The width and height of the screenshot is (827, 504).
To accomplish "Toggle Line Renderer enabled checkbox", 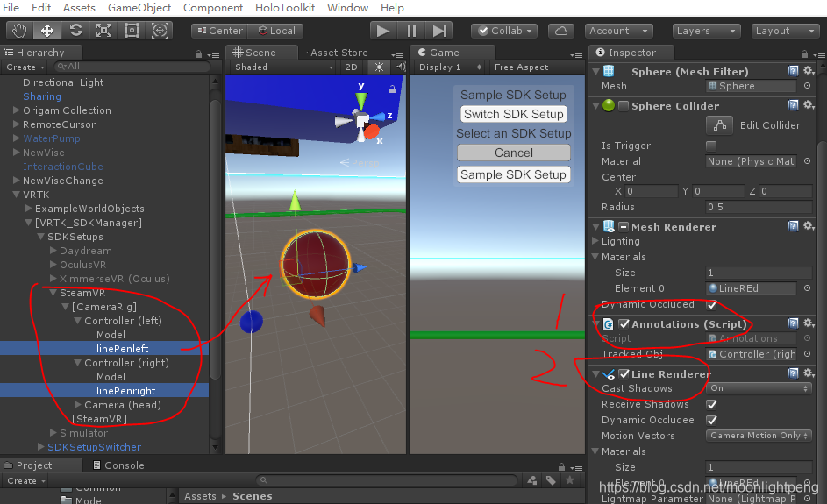I will tap(624, 373).
